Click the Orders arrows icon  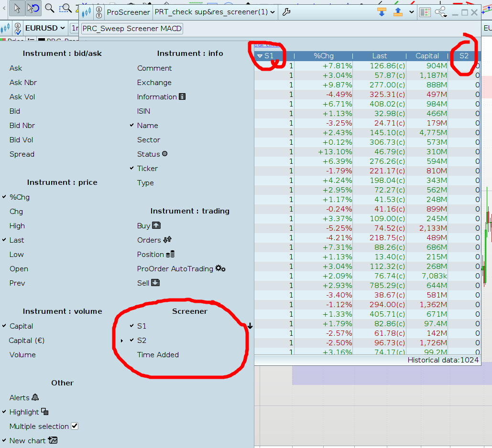[167, 239]
